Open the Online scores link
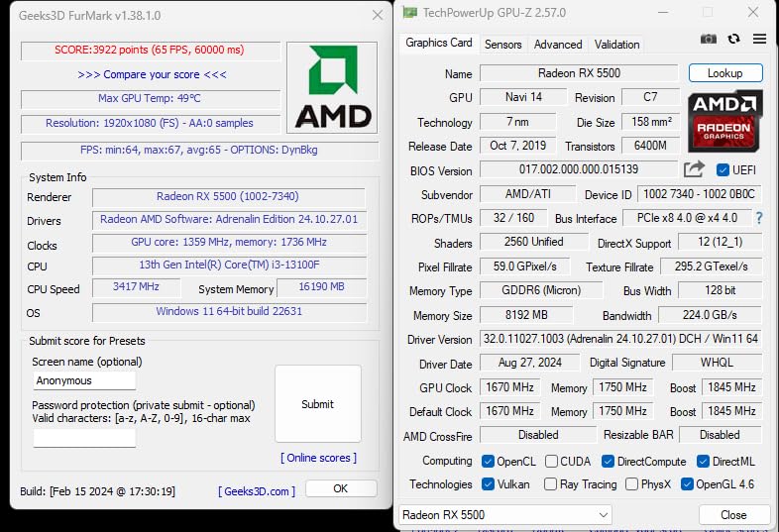This screenshot has height=532, width=779. click(x=318, y=458)
